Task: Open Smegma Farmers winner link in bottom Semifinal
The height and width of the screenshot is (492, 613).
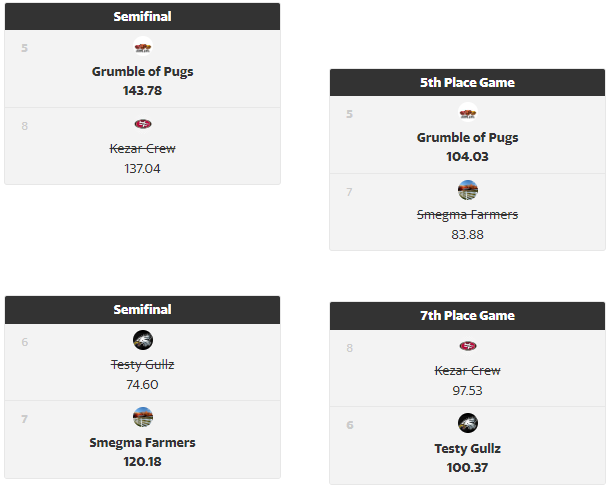Action: point(142,442)
